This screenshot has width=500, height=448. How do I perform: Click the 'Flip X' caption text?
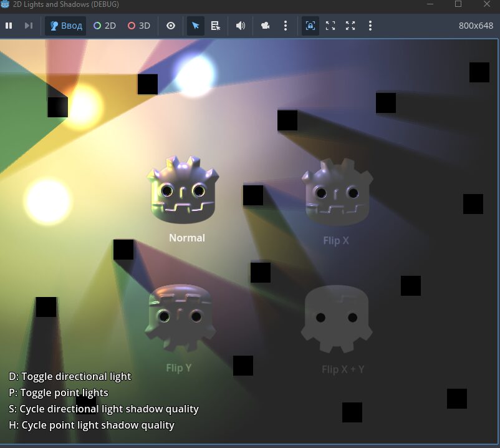336,240
